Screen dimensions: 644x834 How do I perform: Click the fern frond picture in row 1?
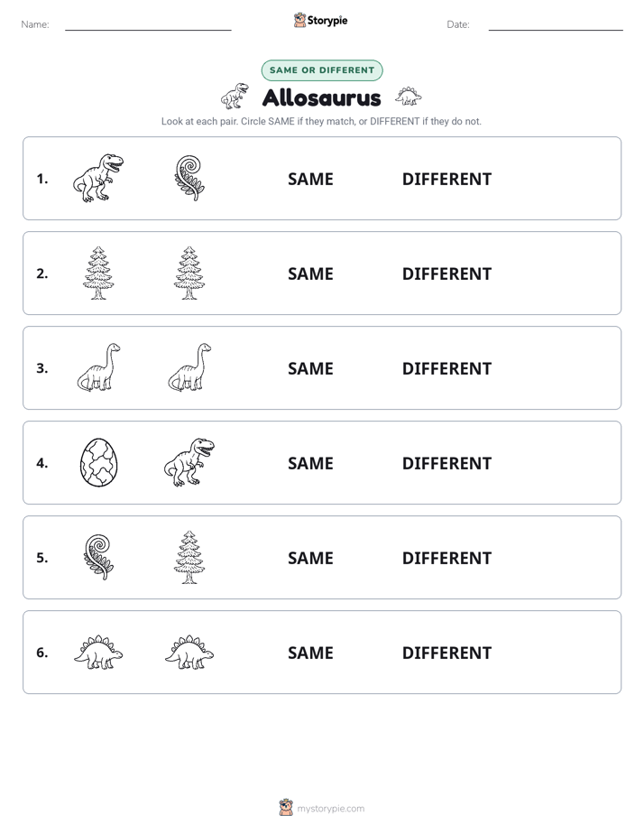pyautogui.click(x=189, y=178)
